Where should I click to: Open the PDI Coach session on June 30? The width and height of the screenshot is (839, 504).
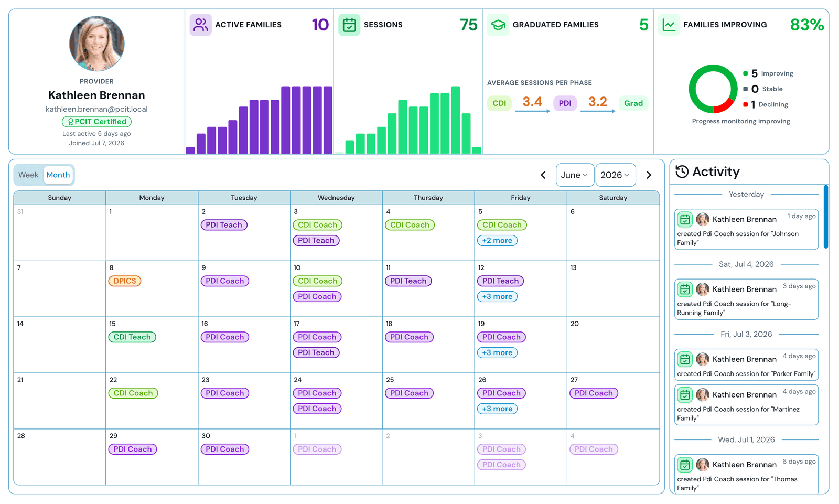(x=225, y=449)
